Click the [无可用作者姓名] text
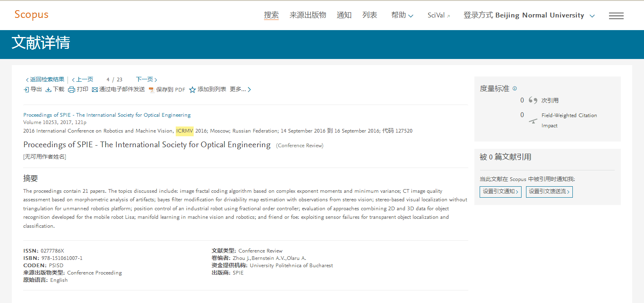The height and width of the screenshot is (303, 644). pos(45,157)
